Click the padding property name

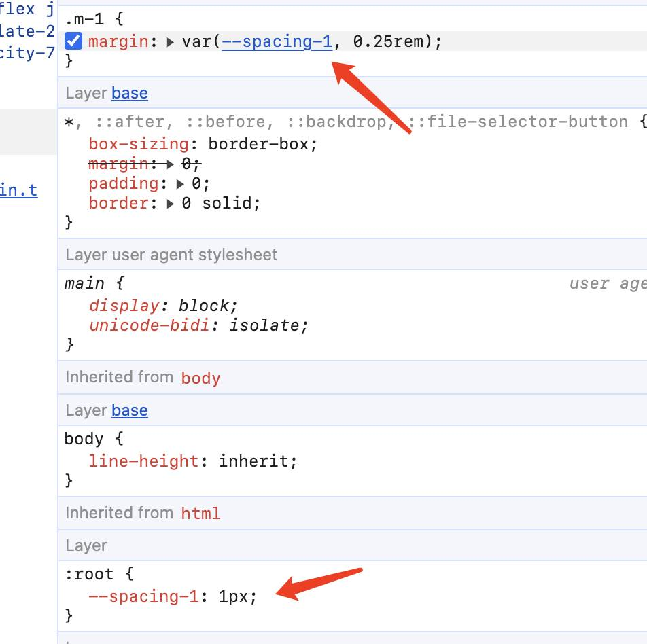(124, 183)
